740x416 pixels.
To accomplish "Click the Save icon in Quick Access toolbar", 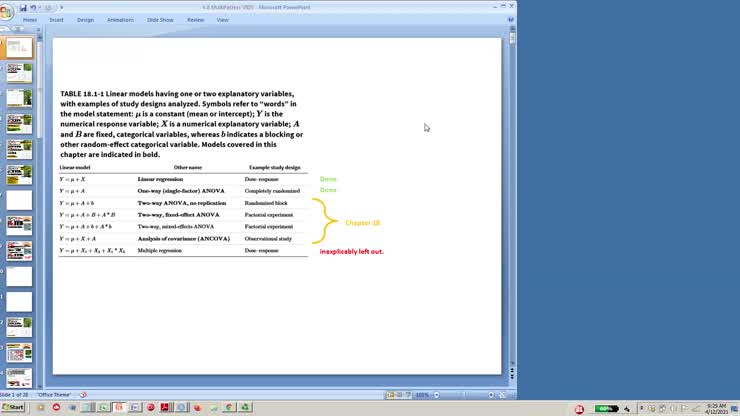I will pyautogui.click(x=23, y=8).
